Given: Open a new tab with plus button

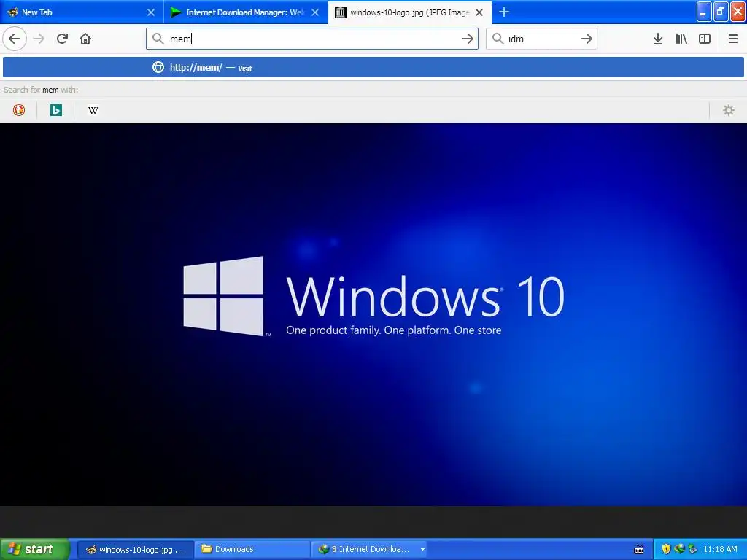Looking at the screenshot, I should pyautogui.click(x=504, y=12).
